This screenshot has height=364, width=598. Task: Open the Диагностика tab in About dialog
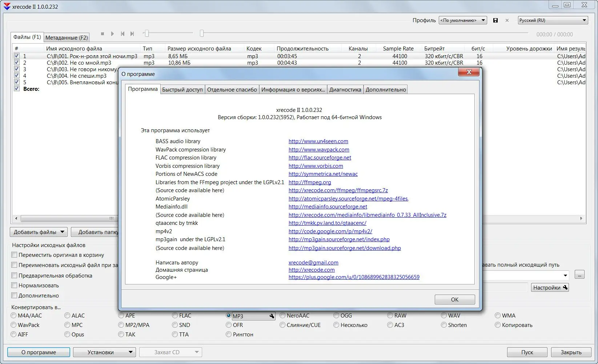click(345, 89)
